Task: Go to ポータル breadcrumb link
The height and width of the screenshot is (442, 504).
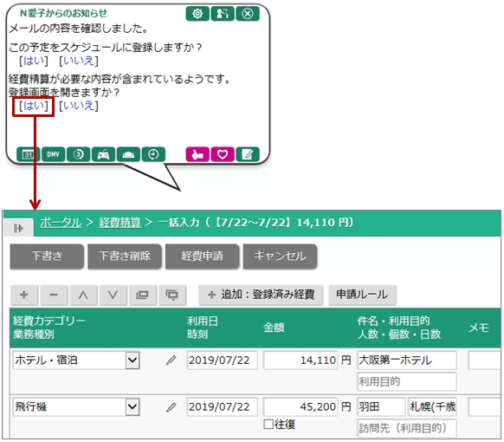Action: (61, 222)
